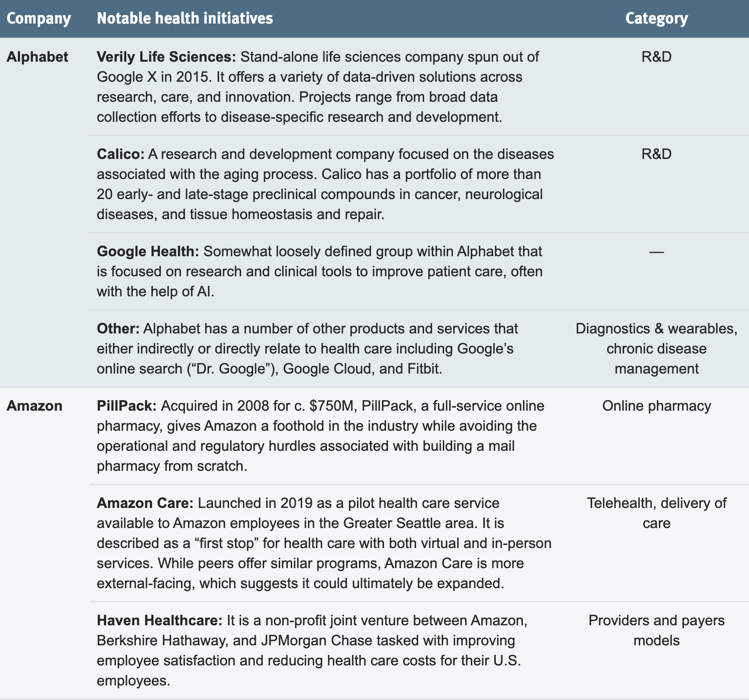The height and width of the screenshot is (700, 749).
Task: Click the R&D category for Calico
Action: pyautogui.click(x=656, y=154)
